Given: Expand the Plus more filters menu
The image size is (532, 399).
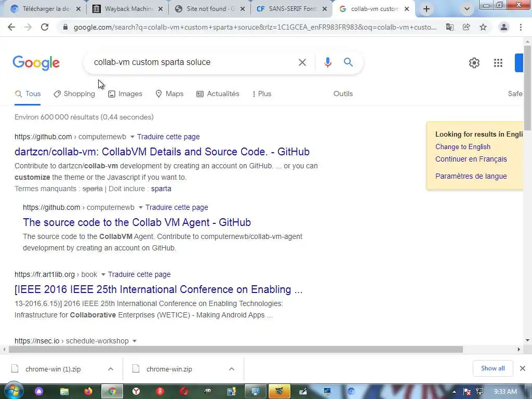Looking at the screenshot, I should tap(262, 94).
